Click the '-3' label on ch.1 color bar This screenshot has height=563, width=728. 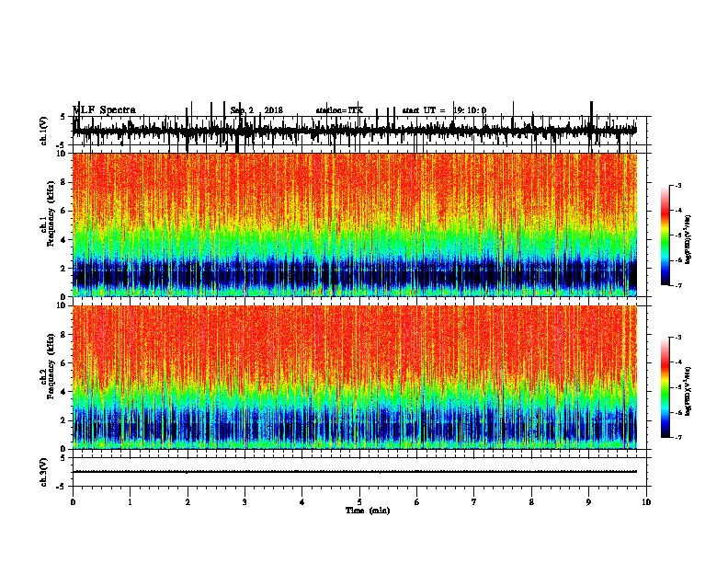[x=677, y=185]
